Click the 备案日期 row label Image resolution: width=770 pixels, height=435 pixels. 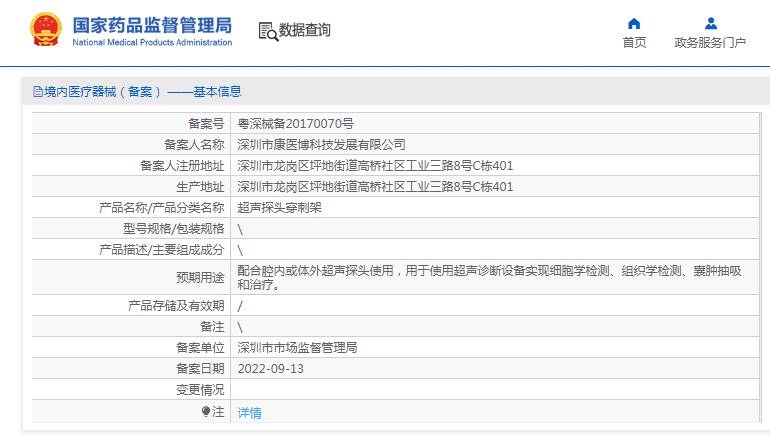click(200, 369)
